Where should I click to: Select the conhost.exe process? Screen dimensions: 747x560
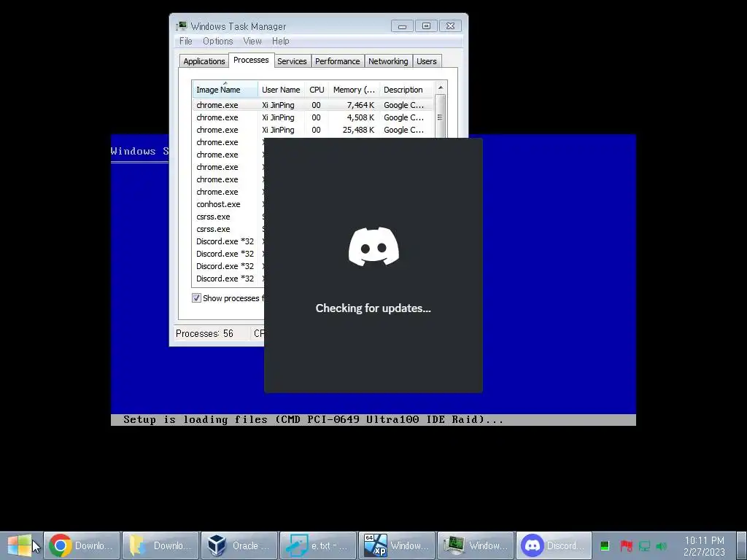(218, 204)
